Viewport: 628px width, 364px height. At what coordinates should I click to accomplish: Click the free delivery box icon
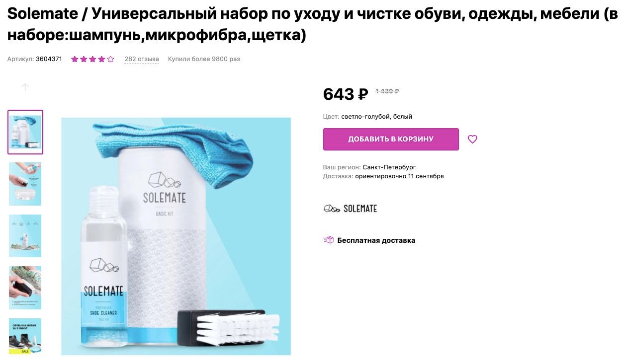[x=328, y=240]
